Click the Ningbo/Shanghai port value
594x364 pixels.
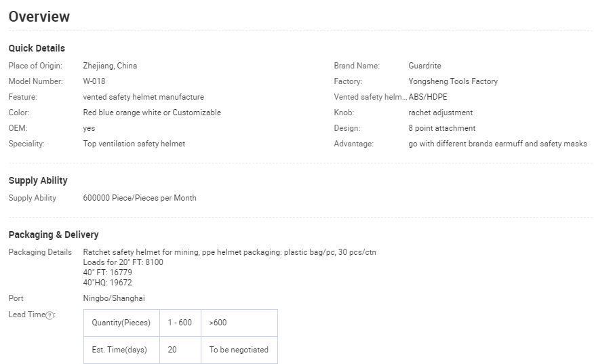[114, 298]
